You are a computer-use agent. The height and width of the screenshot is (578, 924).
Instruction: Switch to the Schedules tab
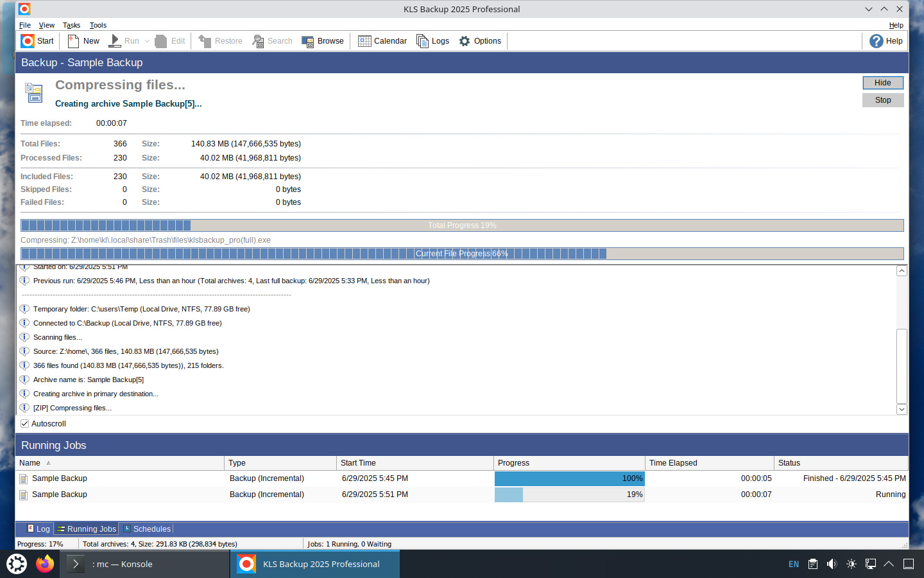point(147,529)
